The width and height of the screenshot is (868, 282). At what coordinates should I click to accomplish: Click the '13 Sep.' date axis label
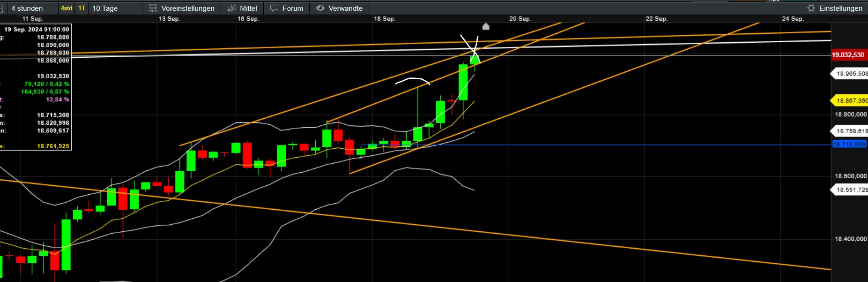[169, 19]
